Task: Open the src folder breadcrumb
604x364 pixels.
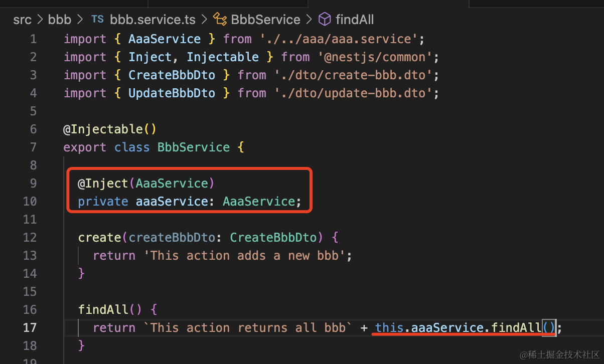Action: [22, 20]
